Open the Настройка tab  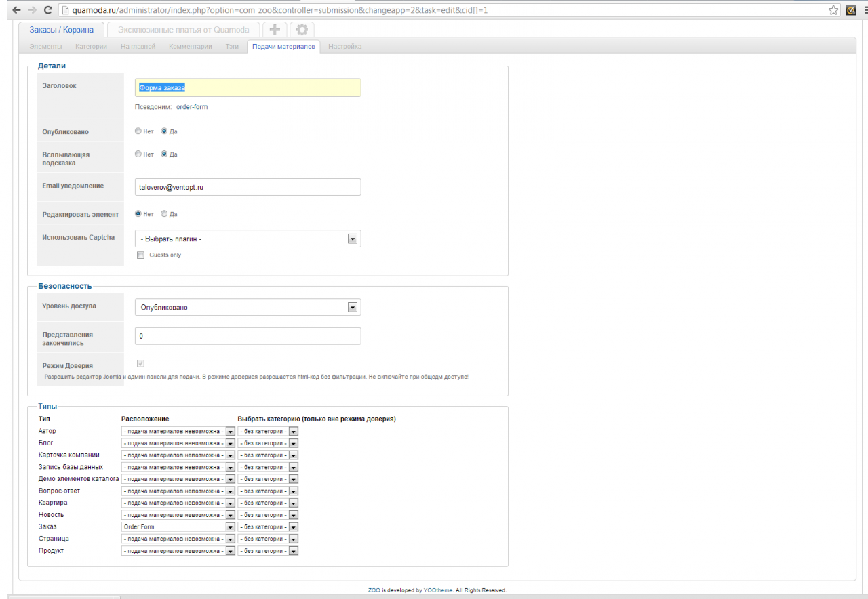pos(344,47)
